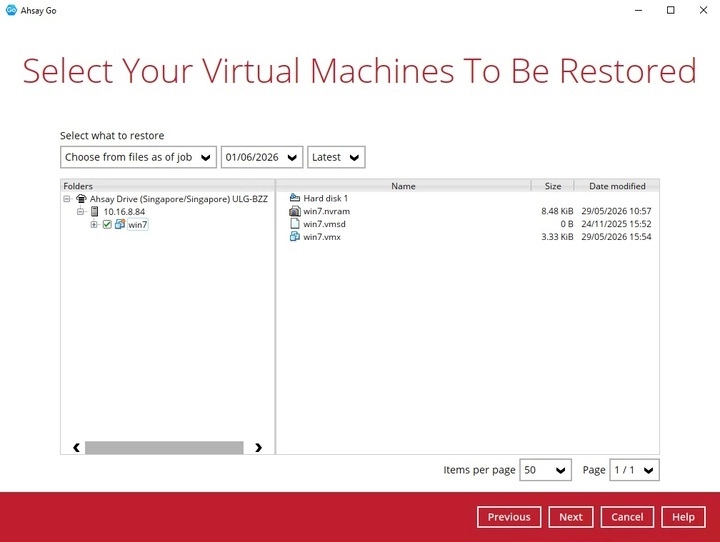Click the 0 B size value
Screen dimensions: 720x542
point(567,224)
